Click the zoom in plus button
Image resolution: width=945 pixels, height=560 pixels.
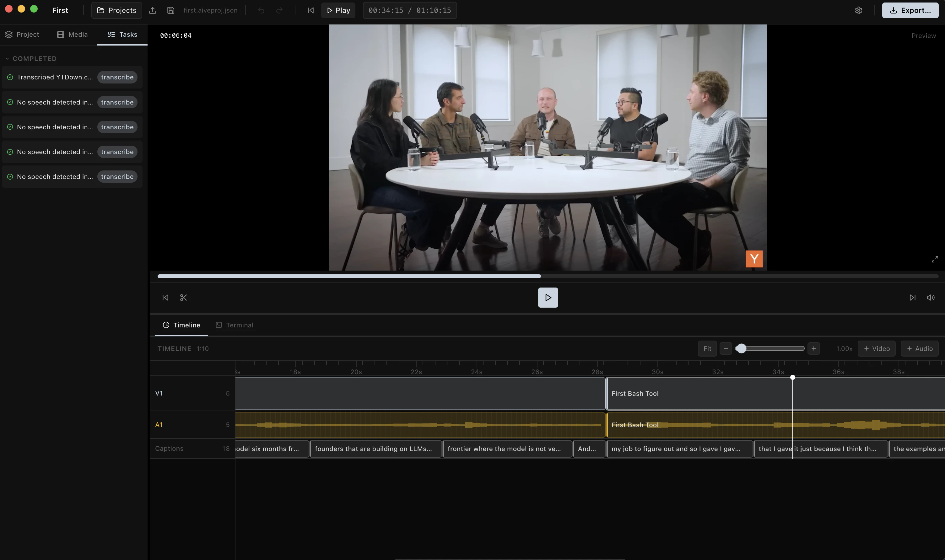pyautogui.click(x=814, y=349)
